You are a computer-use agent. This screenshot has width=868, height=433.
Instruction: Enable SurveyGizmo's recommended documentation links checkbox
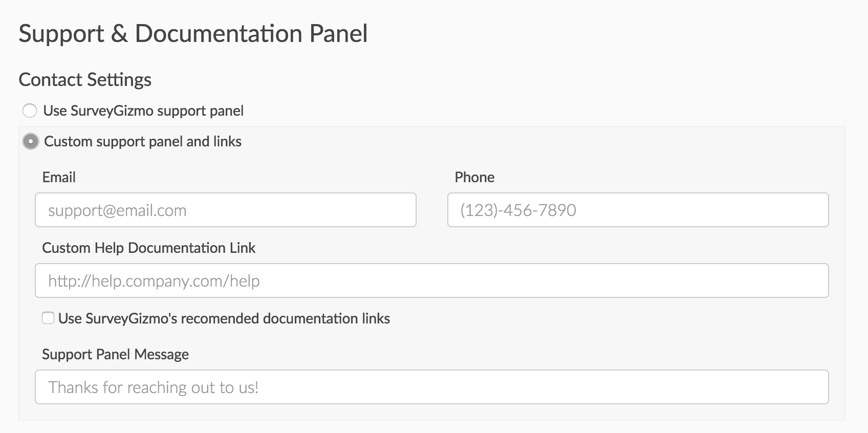pyautogui.click(x=48, y=318)
